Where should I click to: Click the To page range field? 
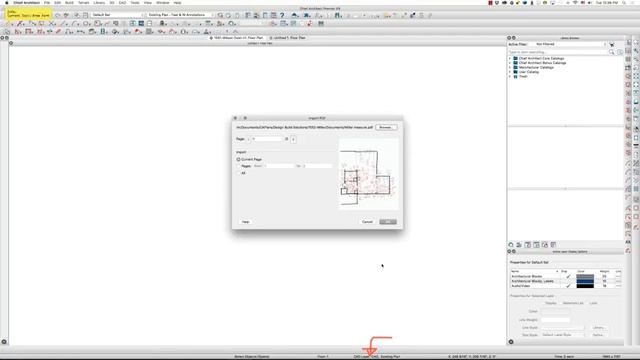317,166
